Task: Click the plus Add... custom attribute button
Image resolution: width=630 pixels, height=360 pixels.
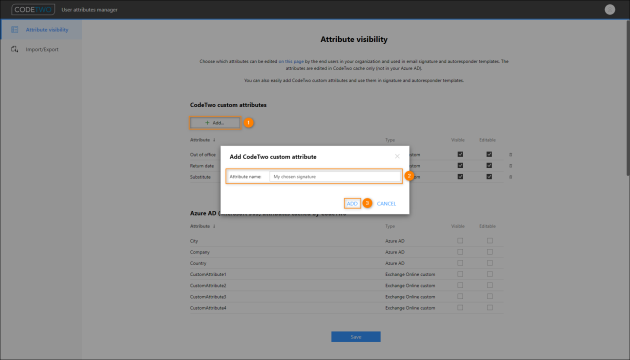Action: 215,123
